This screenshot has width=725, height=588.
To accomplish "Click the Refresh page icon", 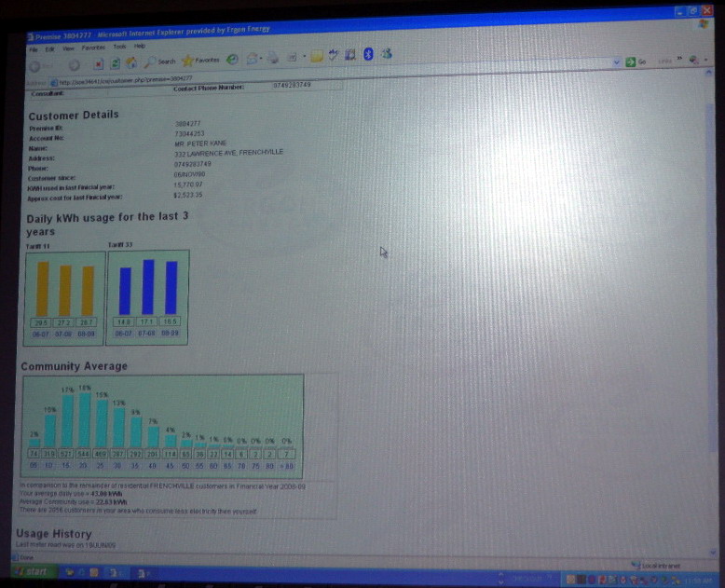I will pyautogui.click(x=116, y=63).
